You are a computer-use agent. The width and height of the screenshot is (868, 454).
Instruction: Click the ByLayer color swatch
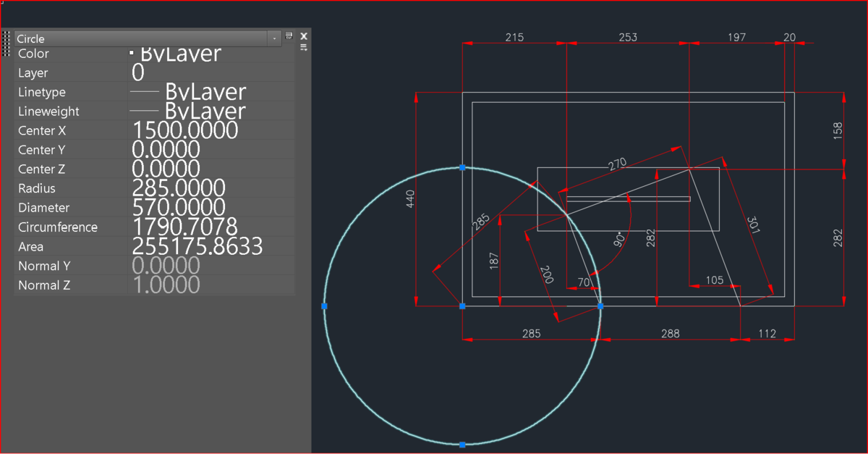click(x=131, y=53)
